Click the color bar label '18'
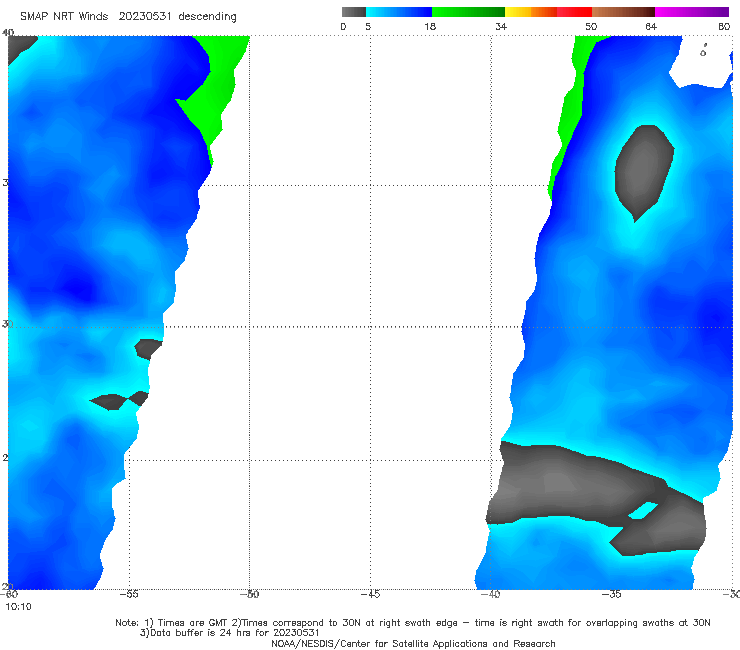The width and height of the screenshot is (740, 650). click(430, 26)
